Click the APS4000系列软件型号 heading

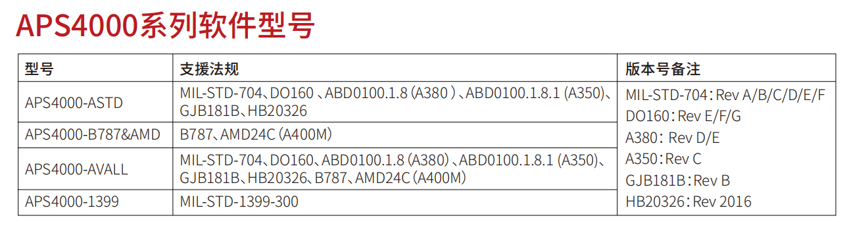164,27
